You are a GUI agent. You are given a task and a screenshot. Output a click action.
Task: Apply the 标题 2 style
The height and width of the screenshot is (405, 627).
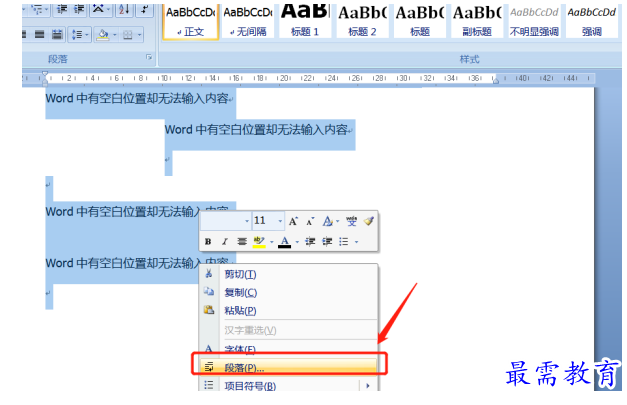[x=362, y=22]
